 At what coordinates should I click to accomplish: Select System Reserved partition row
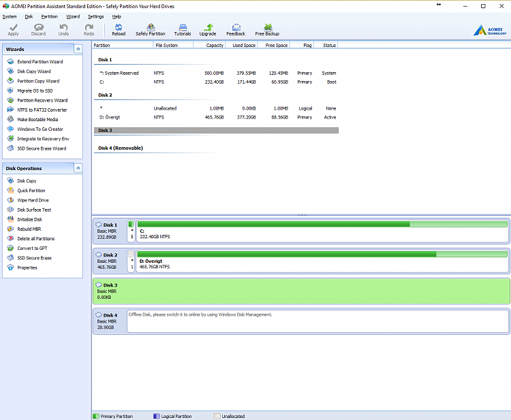[217, 74]
